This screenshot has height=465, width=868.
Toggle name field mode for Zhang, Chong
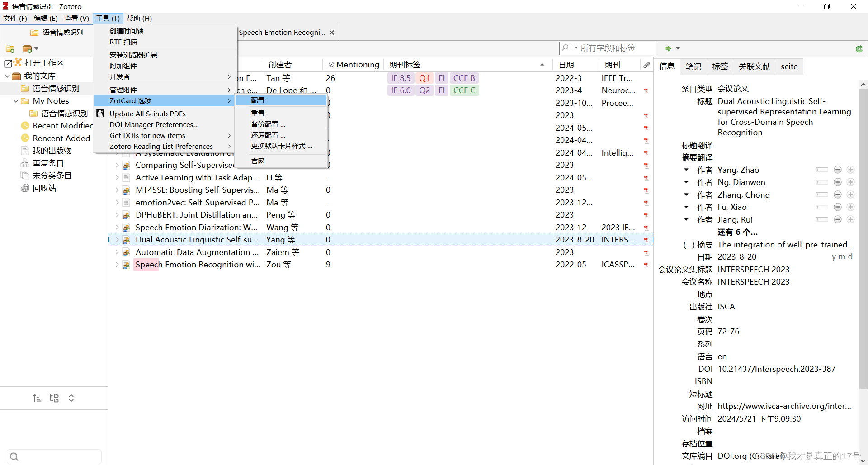[x=822, y=195]
